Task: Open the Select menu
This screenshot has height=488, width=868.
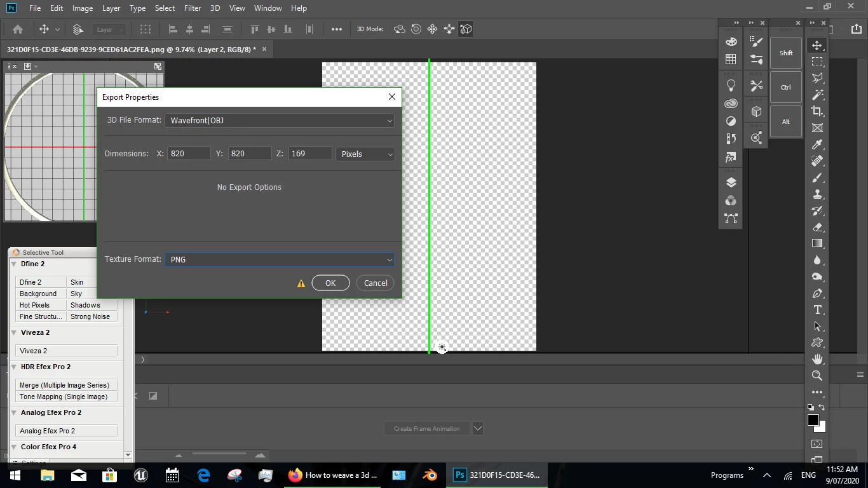Action: pyautogui.click(x=165, y=8)
